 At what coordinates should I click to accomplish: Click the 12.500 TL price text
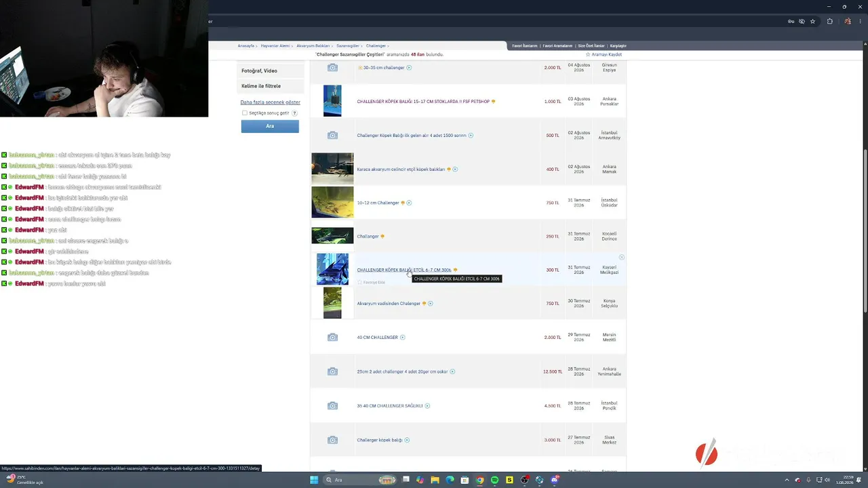click(553, 371)
